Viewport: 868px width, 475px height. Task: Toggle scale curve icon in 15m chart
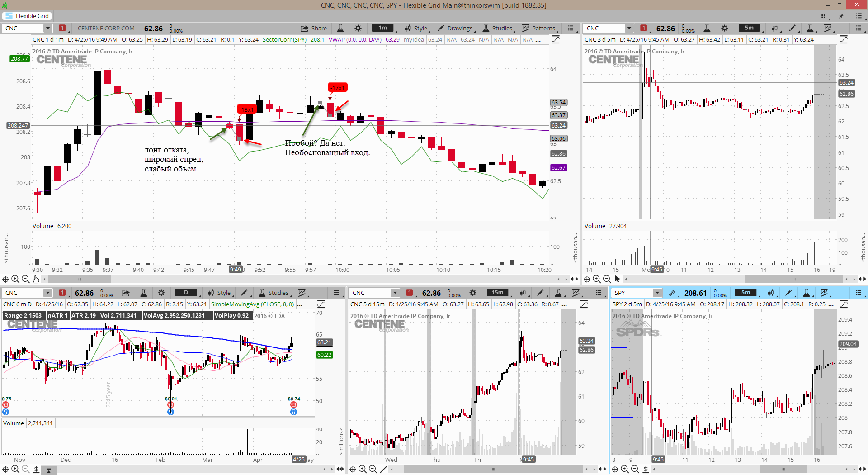click(584, 304)
